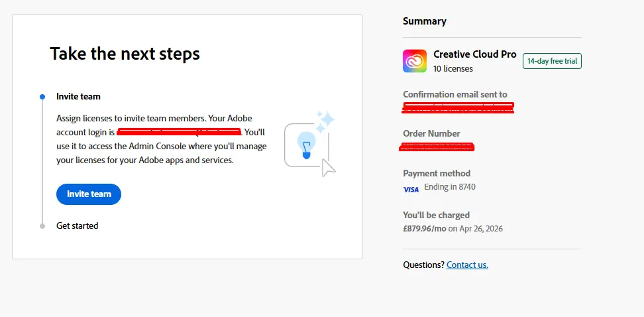This screenshot has width=644, height=317.
Task: Click the £879.96/mo charge amount
Action: [425, 229]
